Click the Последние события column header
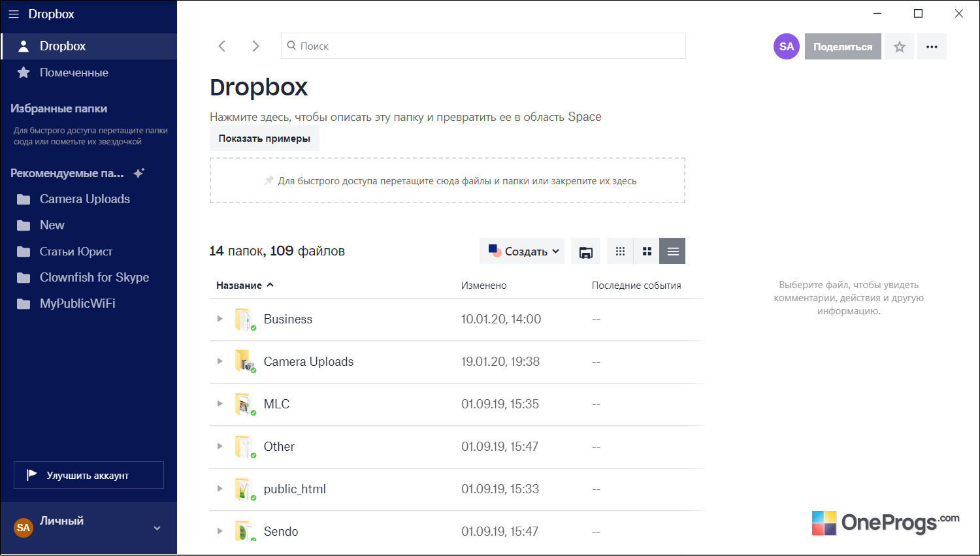 636,286
